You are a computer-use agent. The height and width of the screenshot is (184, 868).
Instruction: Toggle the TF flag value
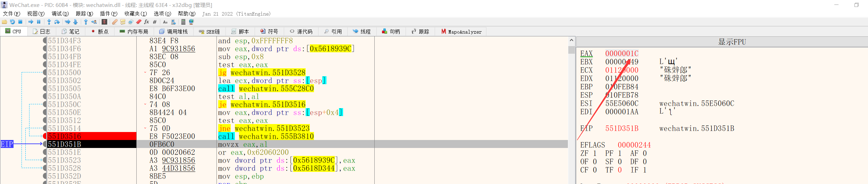[x=620, y=170]
